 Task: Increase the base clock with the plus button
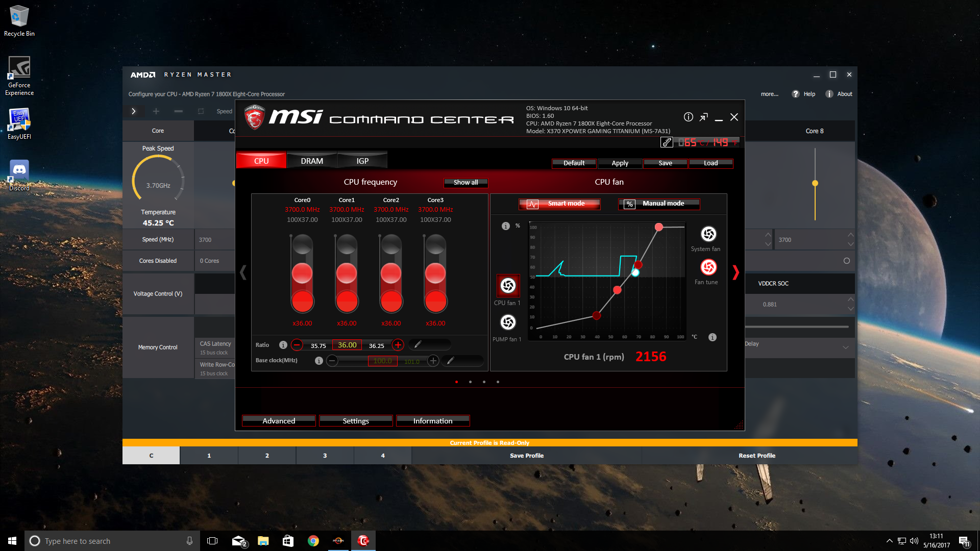[433, 361]
